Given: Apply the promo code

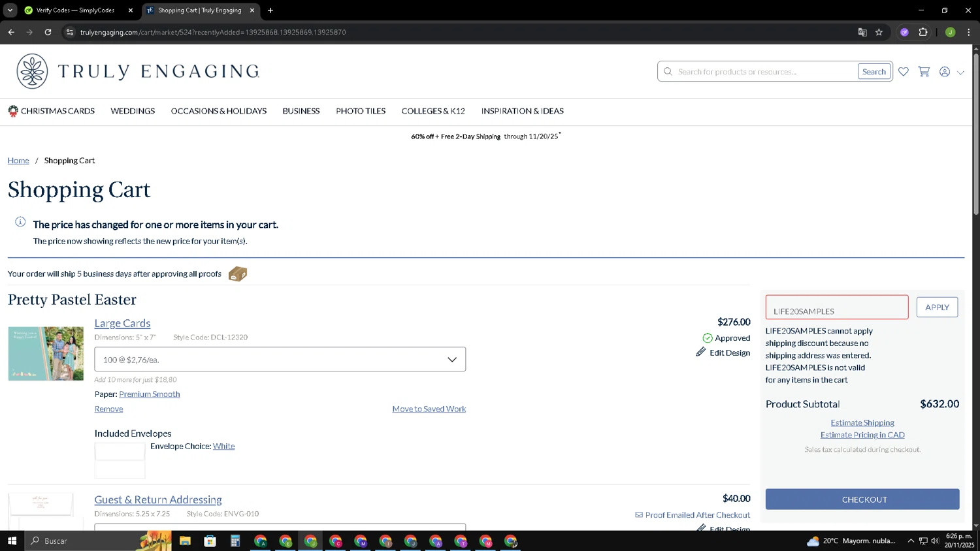Looking at the screenshot, I should coord(937,307).
